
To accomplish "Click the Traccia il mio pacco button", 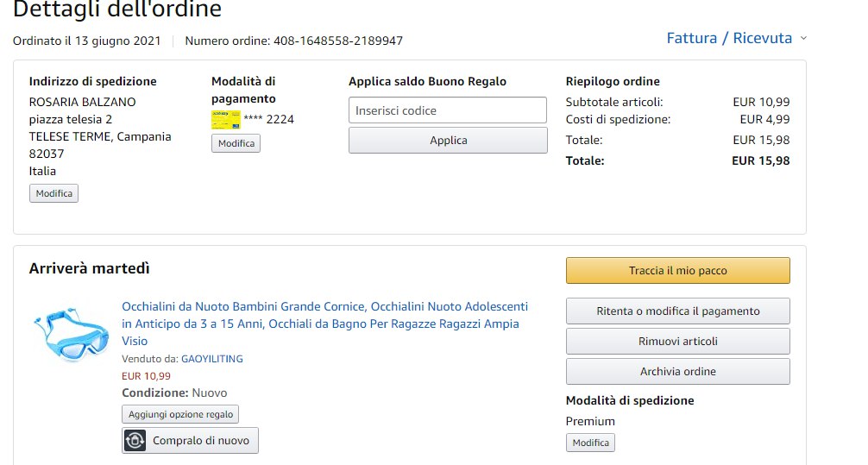I will point(677,271).
